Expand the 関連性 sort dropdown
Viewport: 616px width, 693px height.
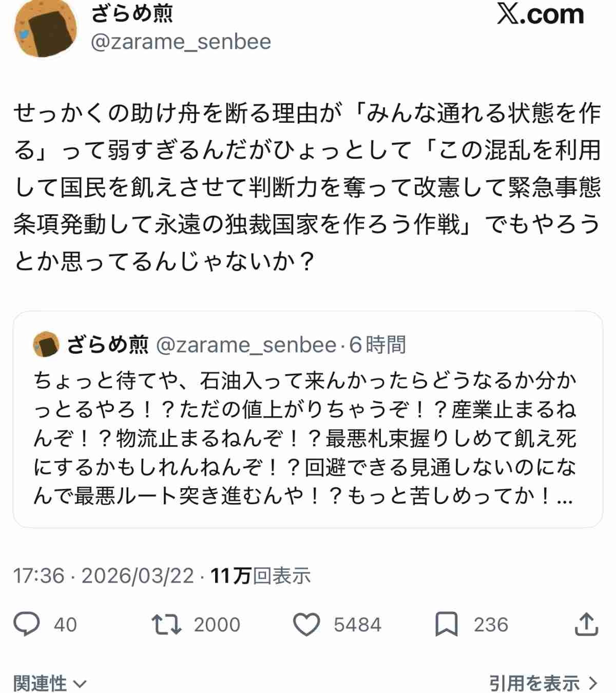tap(50, 683)
